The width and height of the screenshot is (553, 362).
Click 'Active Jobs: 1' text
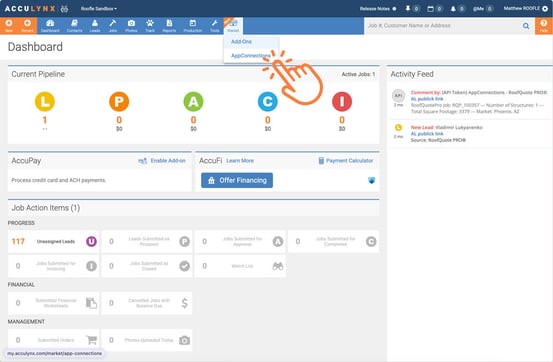tap(358, 74)
